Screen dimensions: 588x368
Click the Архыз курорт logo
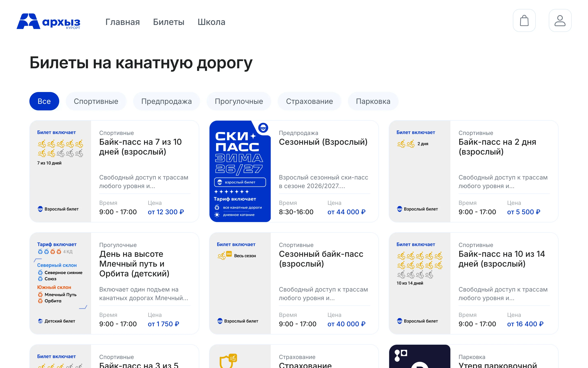tap(48, 21)
